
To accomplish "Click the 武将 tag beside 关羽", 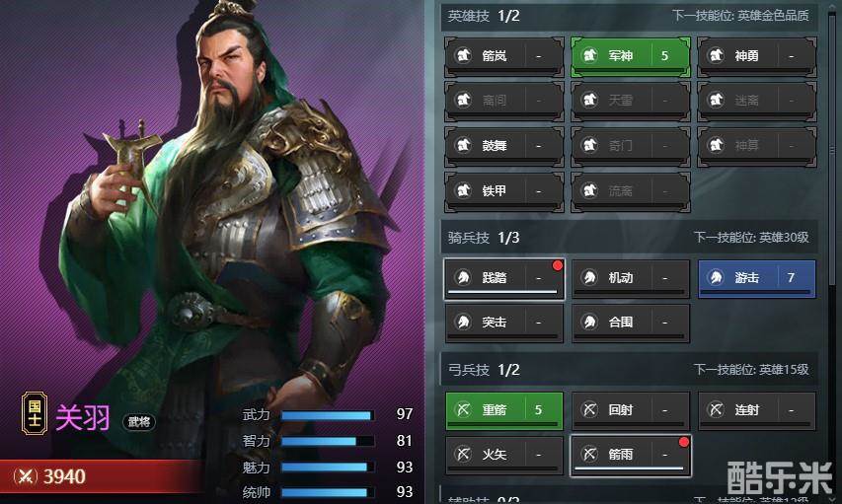I will coord(139,422).
